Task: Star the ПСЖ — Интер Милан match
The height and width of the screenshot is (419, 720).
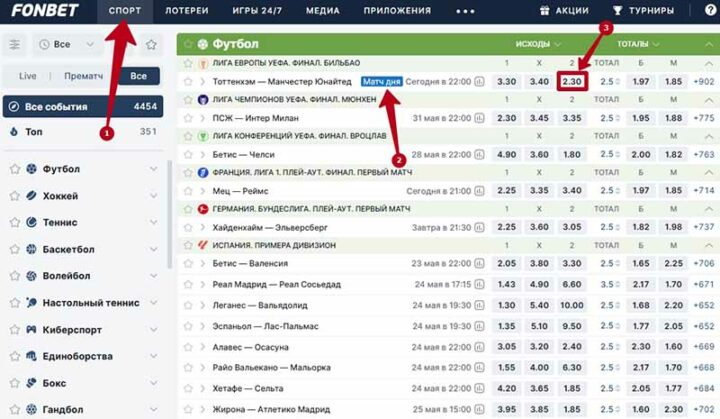Action: (187, 118)
